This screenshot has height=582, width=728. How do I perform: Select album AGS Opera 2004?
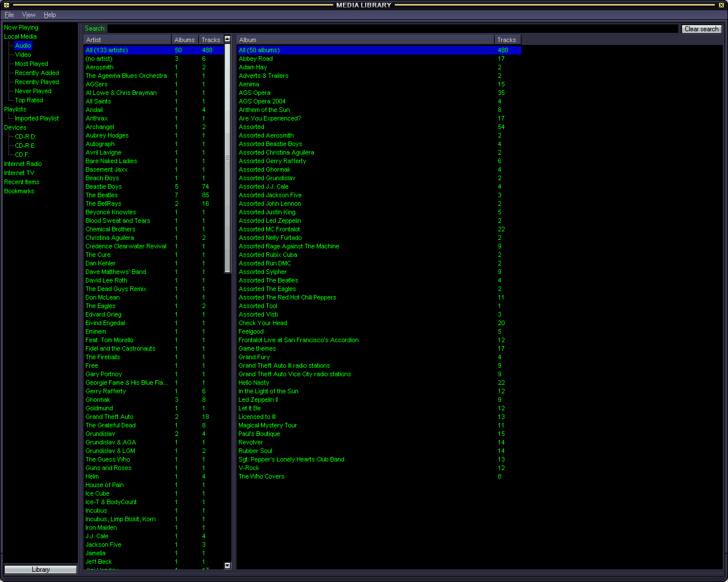[379, 101]
